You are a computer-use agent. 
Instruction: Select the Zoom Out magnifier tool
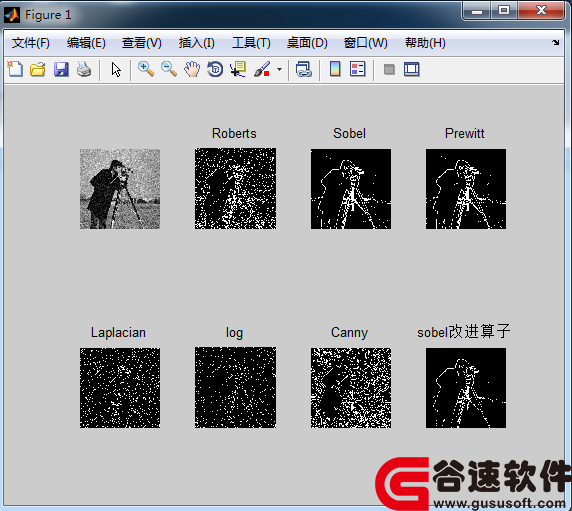point(169,69)
